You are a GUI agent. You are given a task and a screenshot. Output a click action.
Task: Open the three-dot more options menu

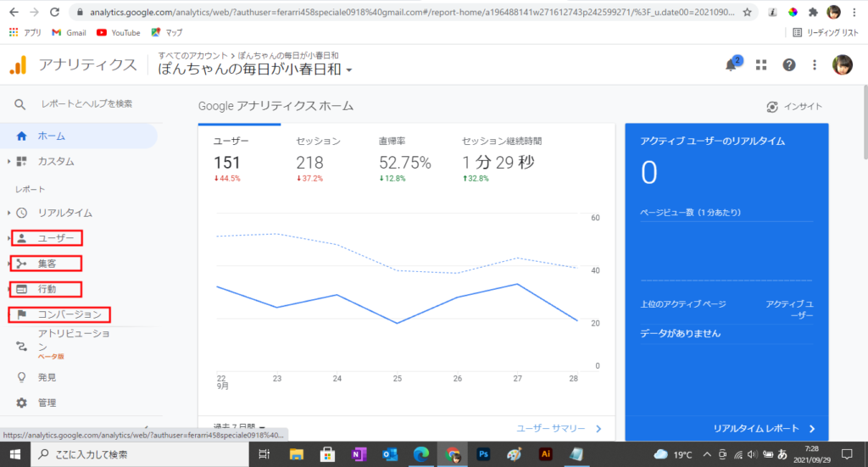coord(815,64)
